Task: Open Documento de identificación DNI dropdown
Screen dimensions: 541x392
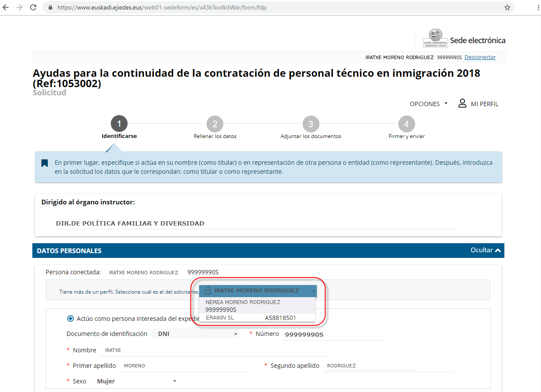Action: pos(195,334)
